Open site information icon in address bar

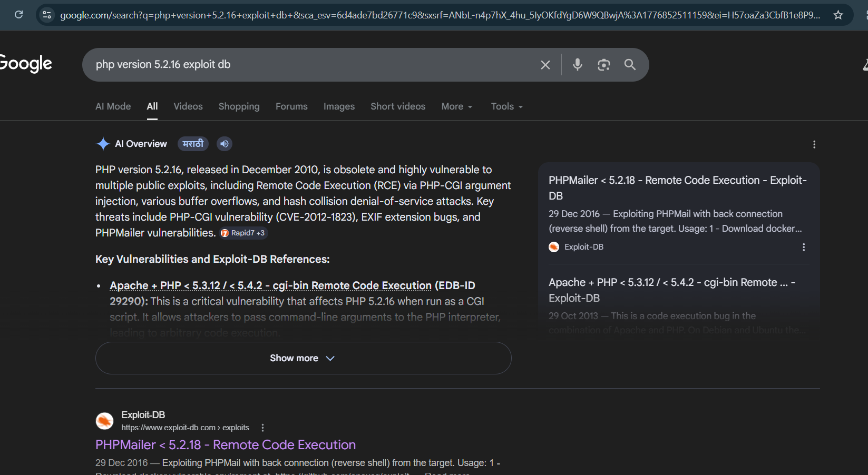pos(47,15)
